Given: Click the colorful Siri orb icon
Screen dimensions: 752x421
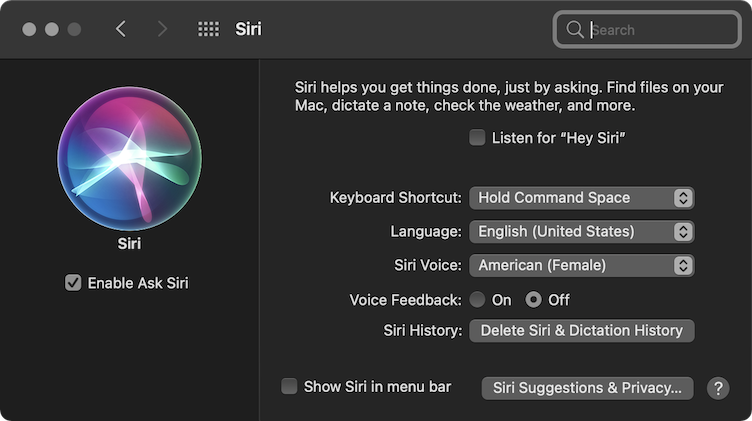Looking at the screenshot, I should [129, 159].
